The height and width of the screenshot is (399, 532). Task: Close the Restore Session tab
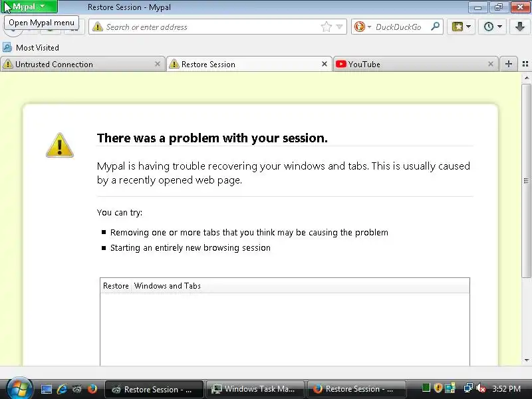(325, 64)
